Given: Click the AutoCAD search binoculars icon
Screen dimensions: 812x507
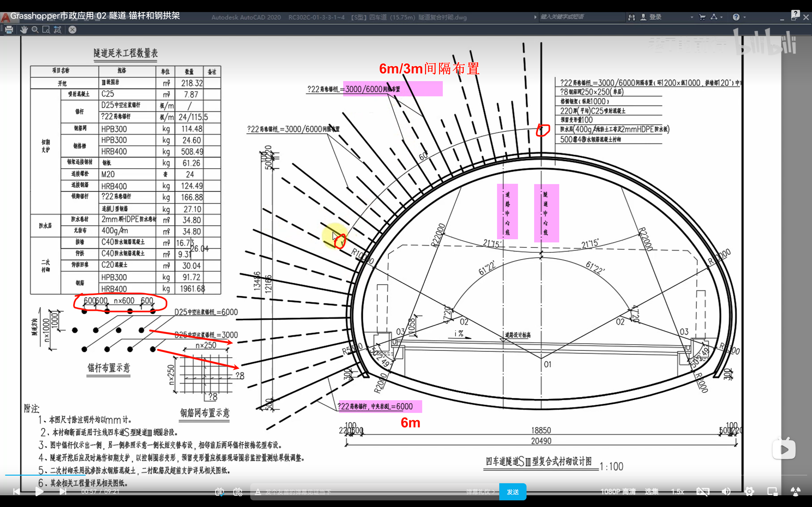Looking at the screenshot, I should [632, 17].
